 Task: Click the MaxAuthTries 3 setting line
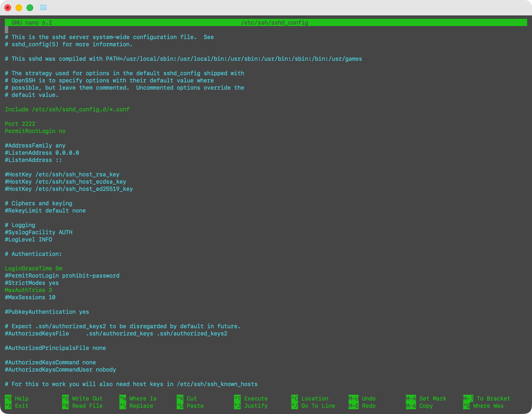[28, 290]
